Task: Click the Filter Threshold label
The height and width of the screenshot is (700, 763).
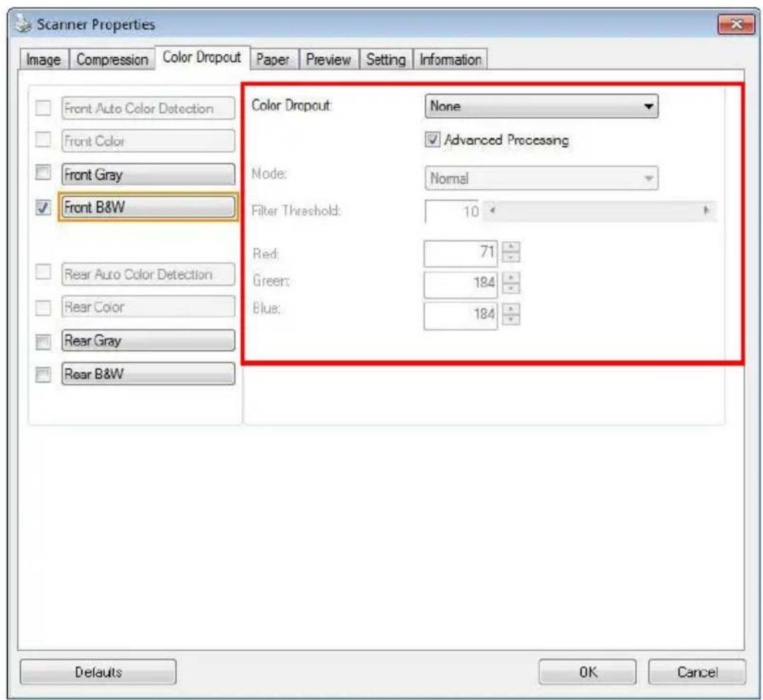Action: (296, 211)
